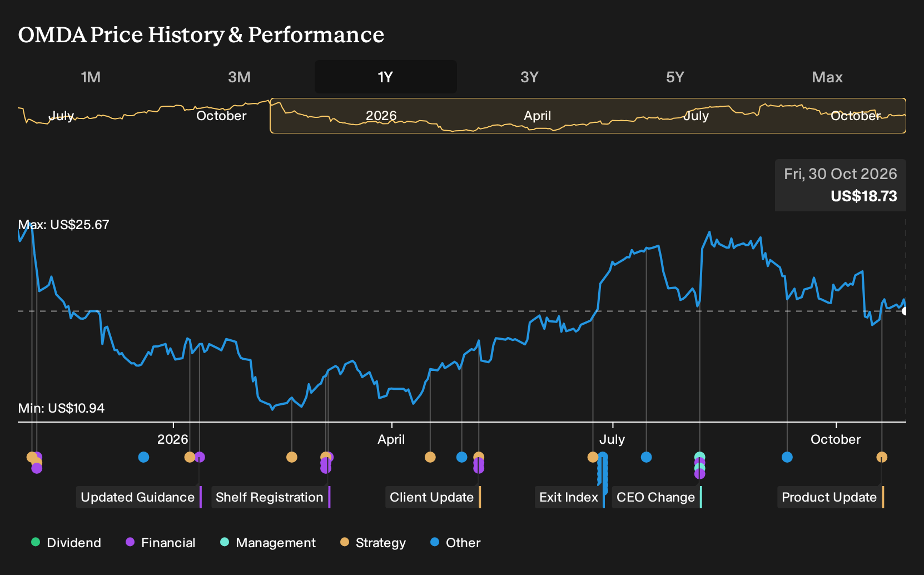Select the top blue marker above Exit Index
The width and height of the screenshot is (924, 575).
[x=603, y=457]
